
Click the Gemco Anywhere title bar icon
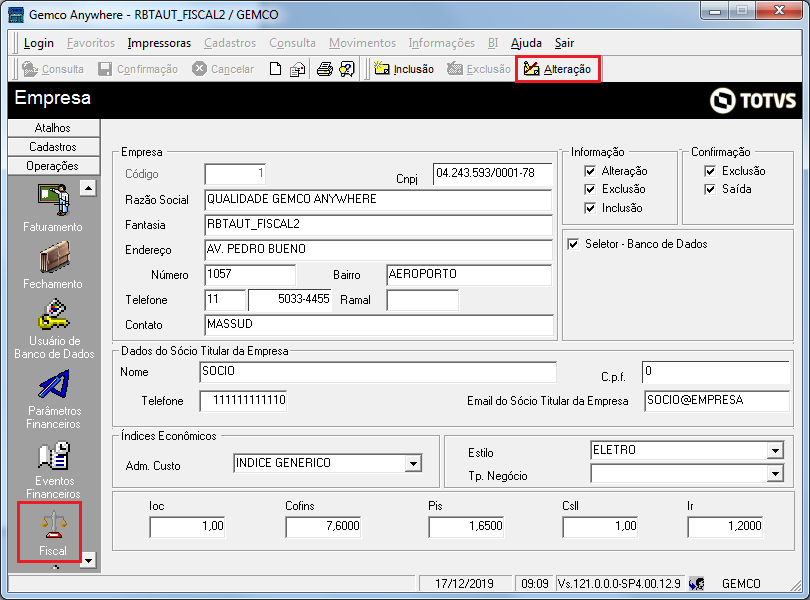(x=16, y=14)
